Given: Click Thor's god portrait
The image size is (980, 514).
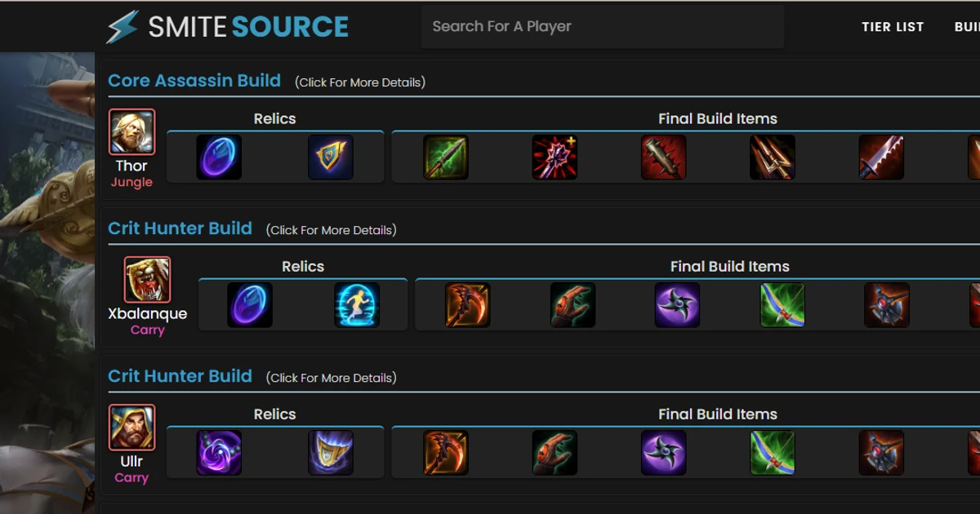Looking at the screenshot, I should pos(132,132).
